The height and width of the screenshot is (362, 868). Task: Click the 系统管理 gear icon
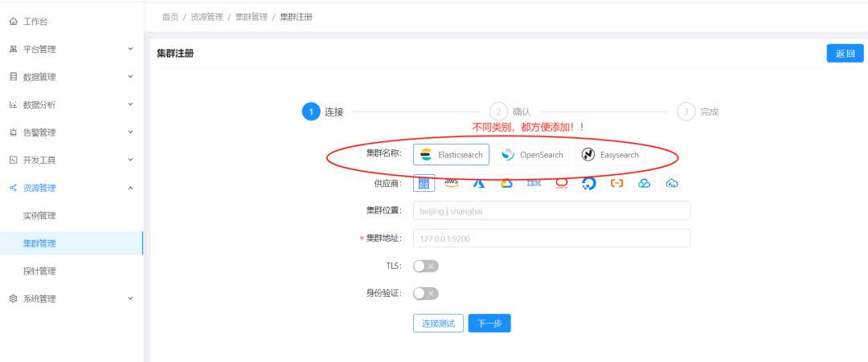click(14, 299)
